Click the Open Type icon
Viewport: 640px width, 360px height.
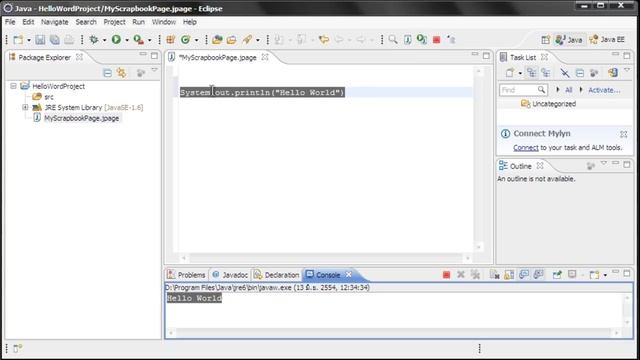[217, 40]
